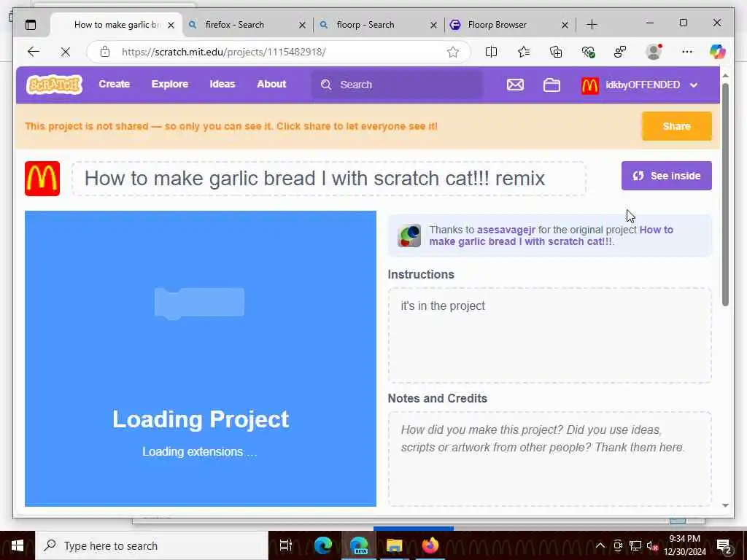
Task: Edit the Notes and Credits text box
Action: 550,459
